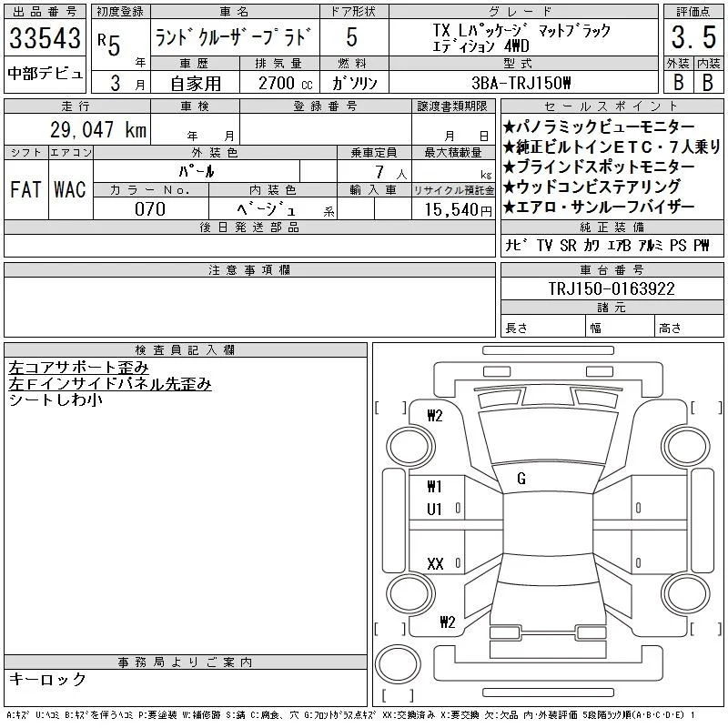Select the interior grade B under 内装
728x728 pixels.
point(708,83)
